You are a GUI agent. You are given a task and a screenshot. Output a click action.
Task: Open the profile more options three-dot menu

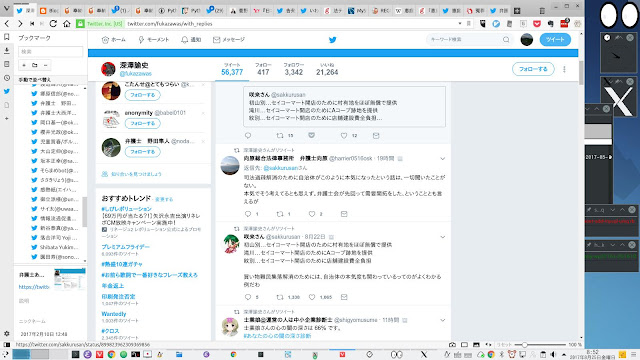[564, 69]
